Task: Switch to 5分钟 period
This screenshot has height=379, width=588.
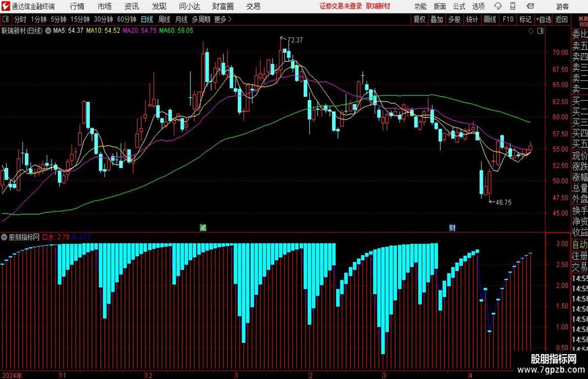Action: click(x=58, y=19)
